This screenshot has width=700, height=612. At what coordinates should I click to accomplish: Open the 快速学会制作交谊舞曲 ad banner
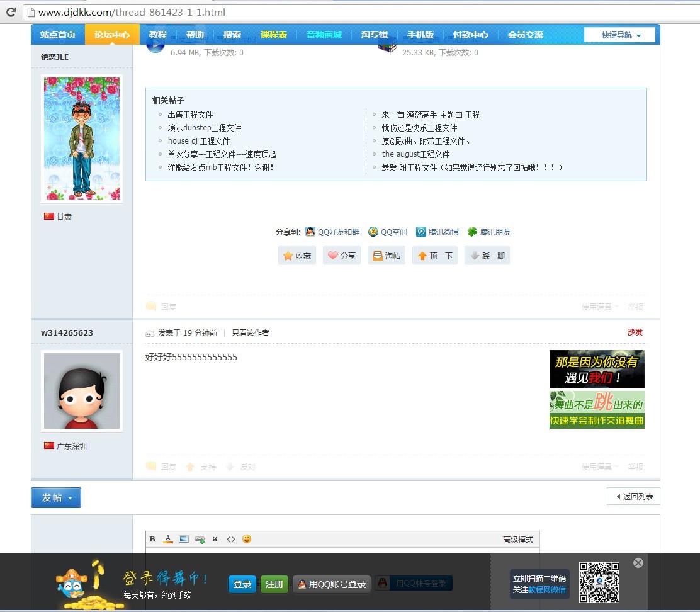coord(597,410)
